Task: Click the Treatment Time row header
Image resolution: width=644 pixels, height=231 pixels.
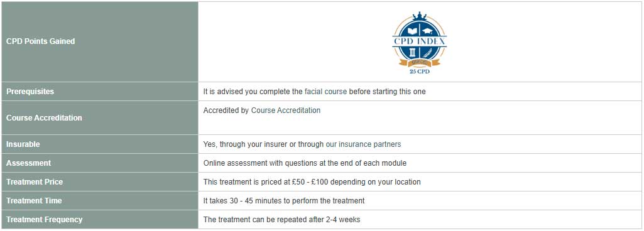Action: [x=100, y=201]
